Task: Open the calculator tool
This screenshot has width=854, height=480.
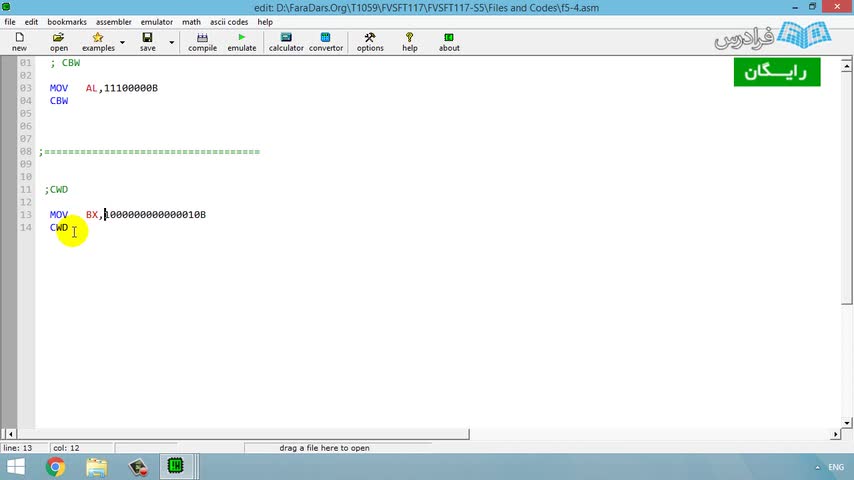Action: pyautogui.click(x=286, y=41)
